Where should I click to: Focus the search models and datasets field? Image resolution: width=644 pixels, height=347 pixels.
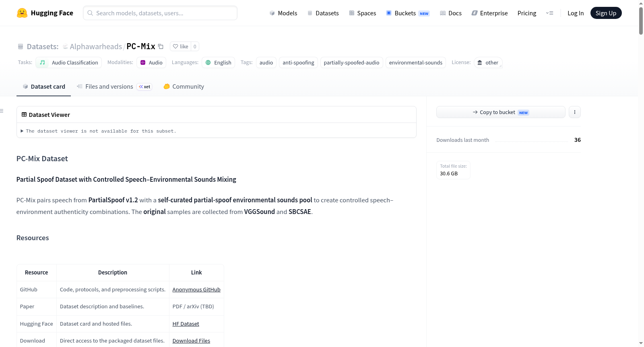(160, 13)
